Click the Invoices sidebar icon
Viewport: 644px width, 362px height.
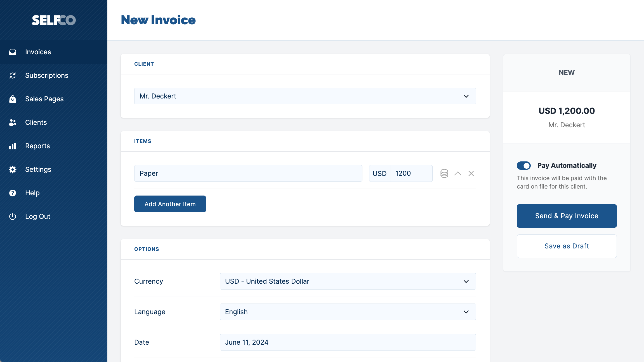[x=12, y=52]
